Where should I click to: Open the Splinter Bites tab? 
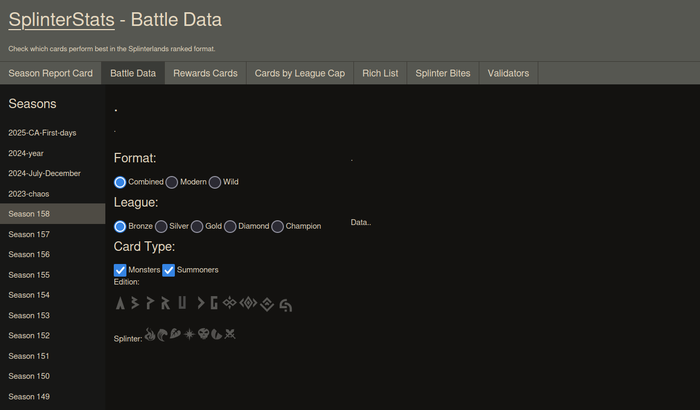coord(443,73)
